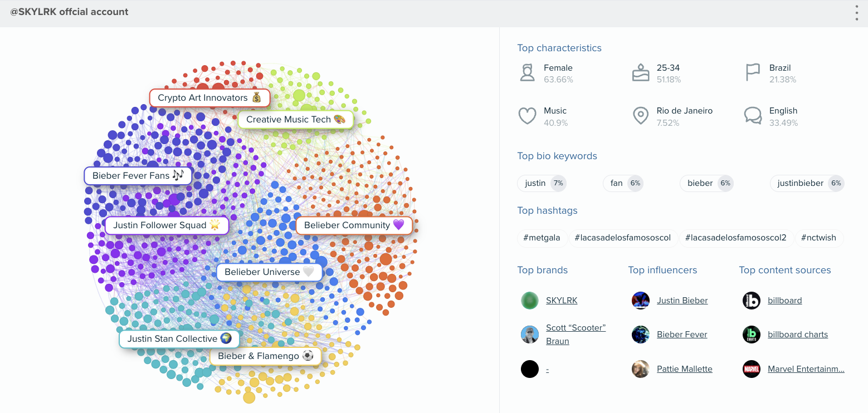Click the heart interest icon beside Music
This screenshot has width=868, height=413.
527,116
